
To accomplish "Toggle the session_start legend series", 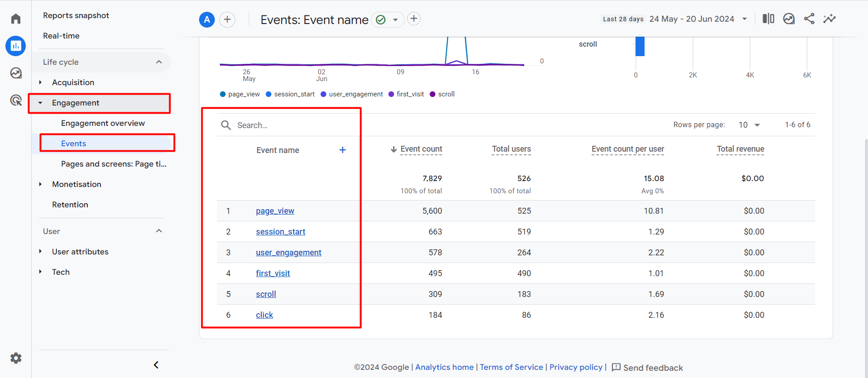I will (x=290, y=94).
